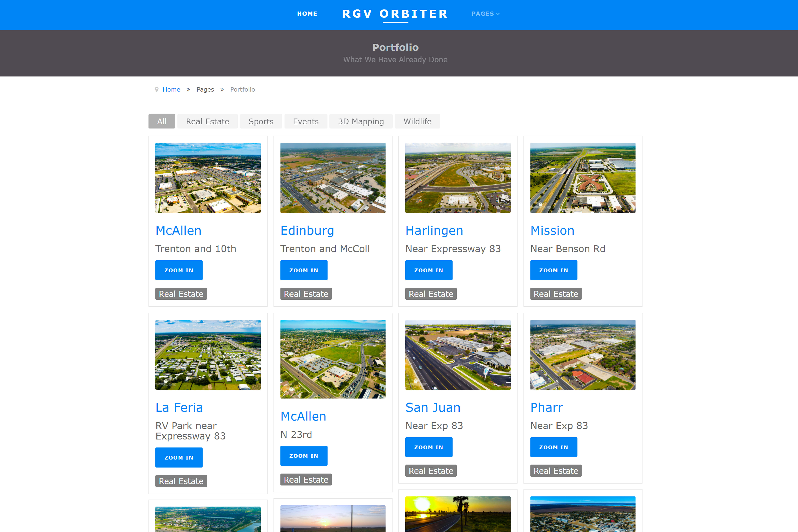
Task: Click the map pin icon in breadcrumb
Action: pos(157,90)
